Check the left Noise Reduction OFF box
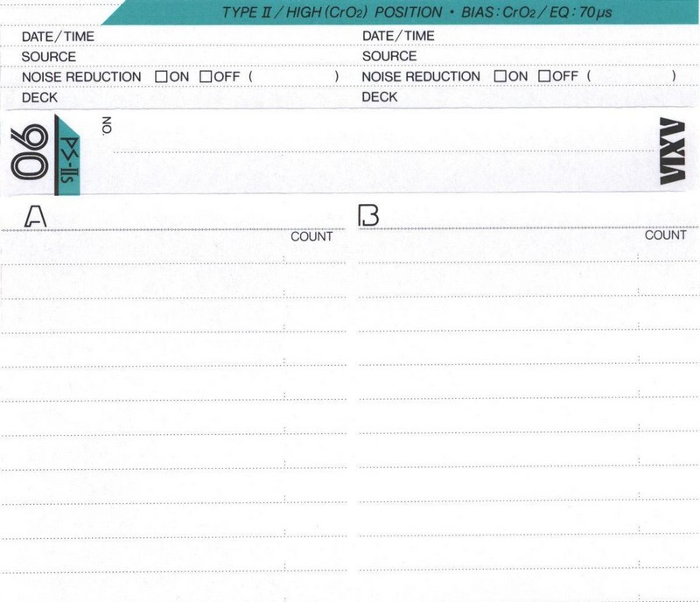700x602 pixels. (x=206, y=77)
